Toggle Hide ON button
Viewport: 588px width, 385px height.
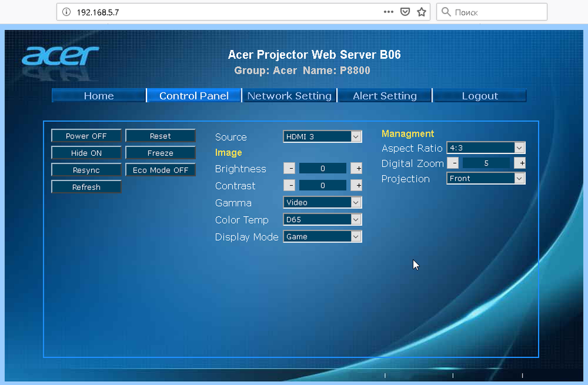[x=86, y=153]
